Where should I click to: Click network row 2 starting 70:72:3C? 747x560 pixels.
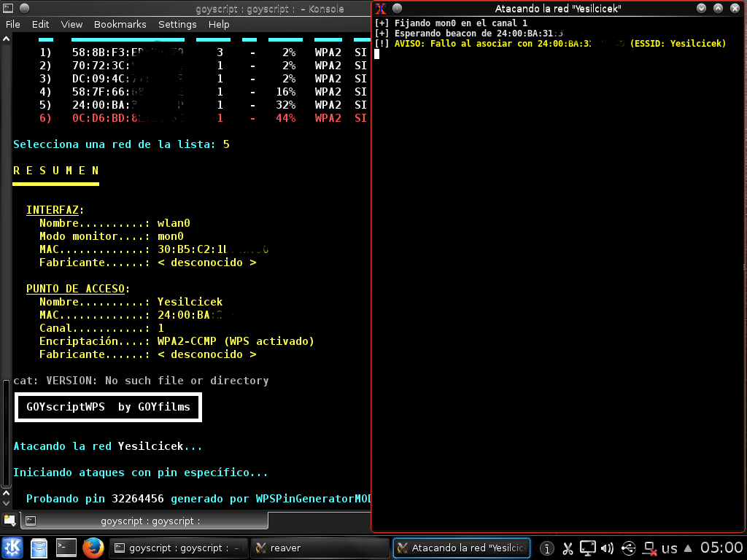click(203, 66)
